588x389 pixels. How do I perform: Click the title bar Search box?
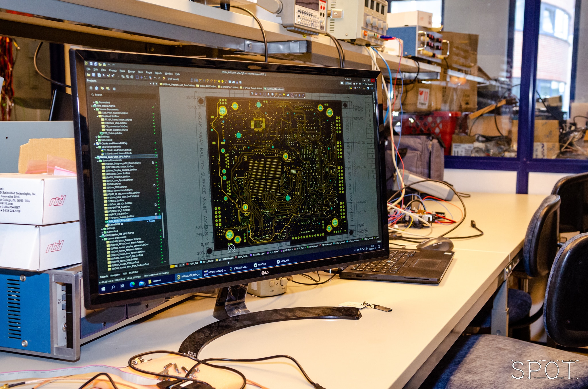pos(353,79)
